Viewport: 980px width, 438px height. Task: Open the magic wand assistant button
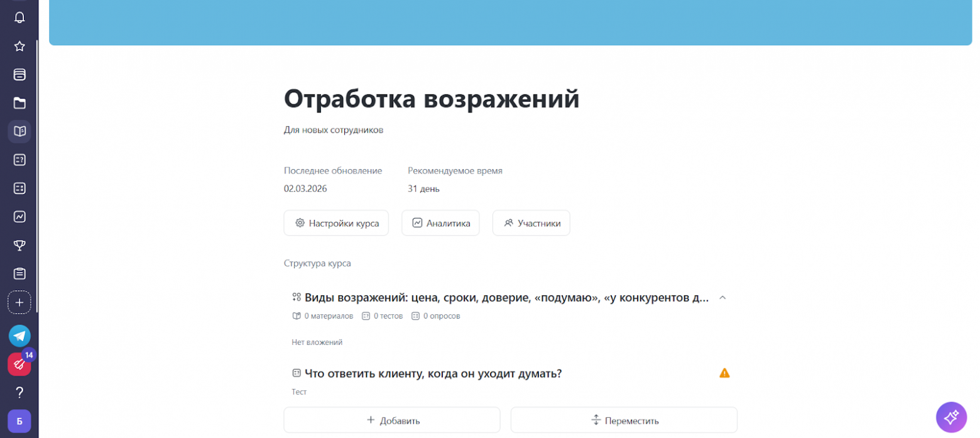(950, 417)
